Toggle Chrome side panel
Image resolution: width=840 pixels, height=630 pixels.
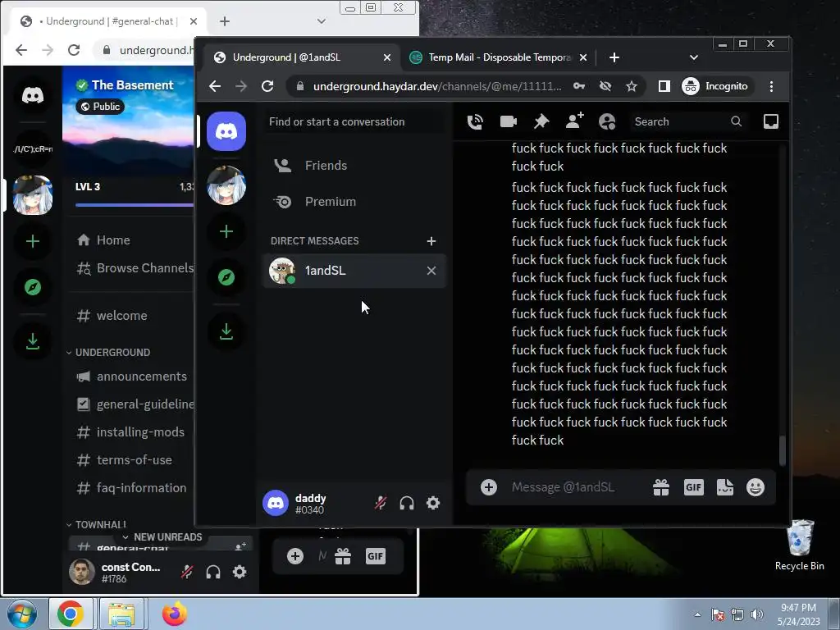click(664, 86)
